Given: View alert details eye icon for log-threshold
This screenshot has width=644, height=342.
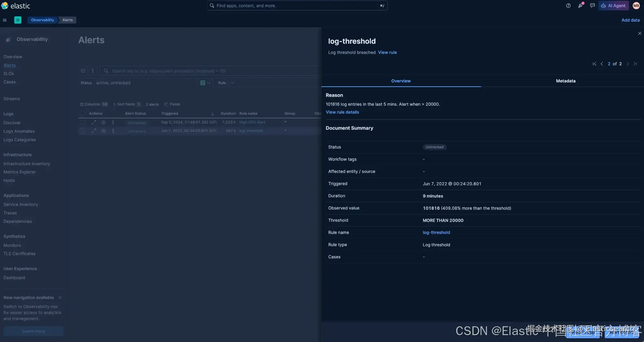Looking at the screenshot, I should 103,131.
